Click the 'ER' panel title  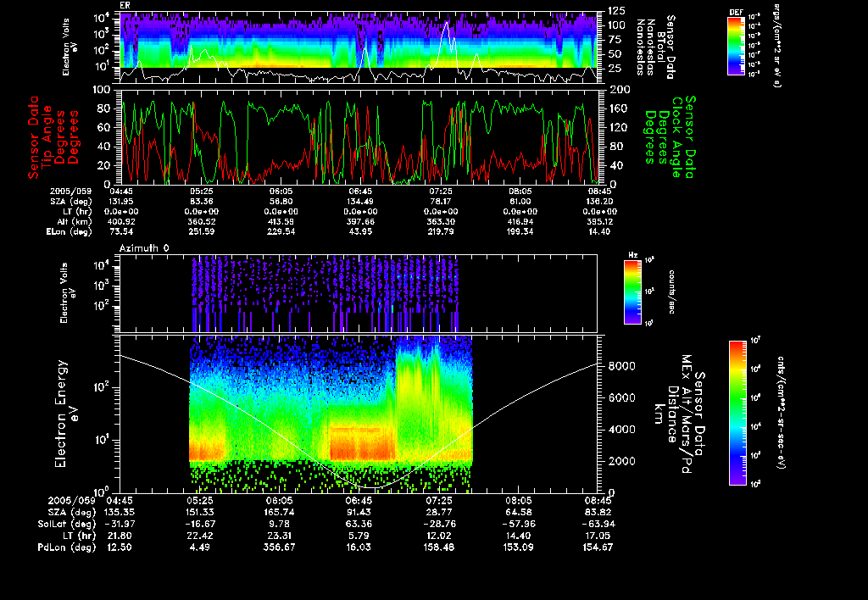click(x=124, y=6)
